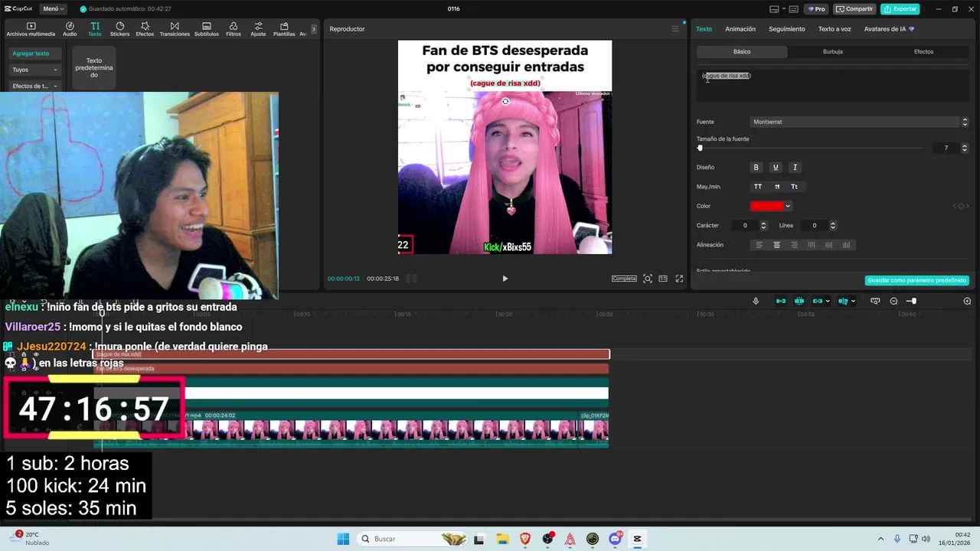Zoom in the timeline
The image size is (980, 551).
point(967,301)
